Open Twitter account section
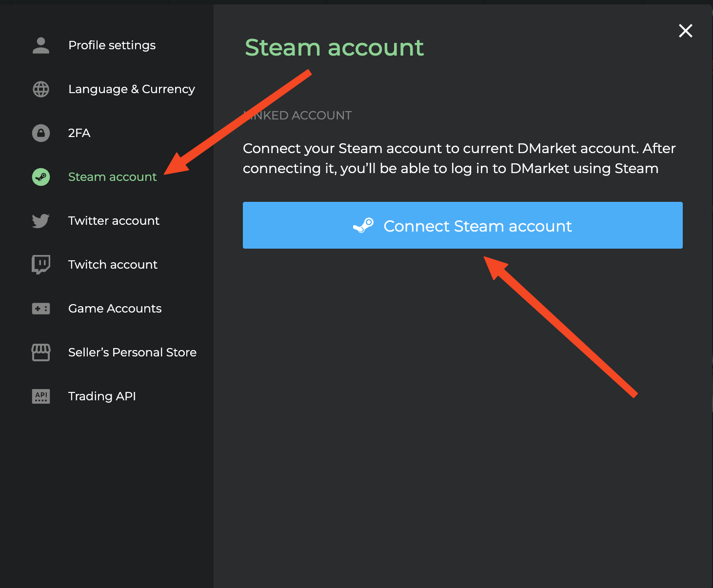Screen dimensions: 713x588 114,221
